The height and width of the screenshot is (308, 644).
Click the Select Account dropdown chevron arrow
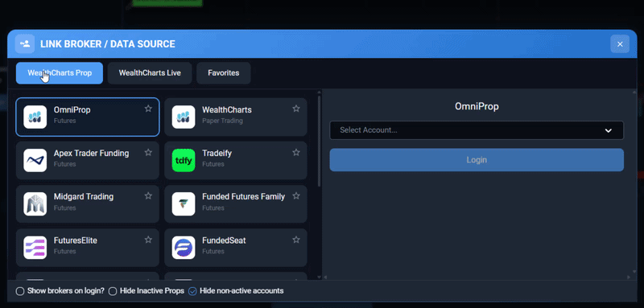609,130
